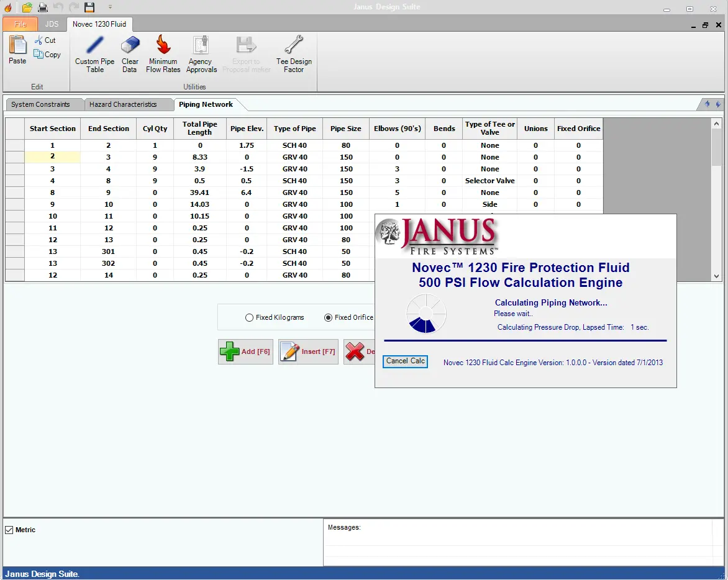Viewport: 728px width, 580px height.
Task: Select the "39.41" pipe length cell
Action: (x=199, y=193)
